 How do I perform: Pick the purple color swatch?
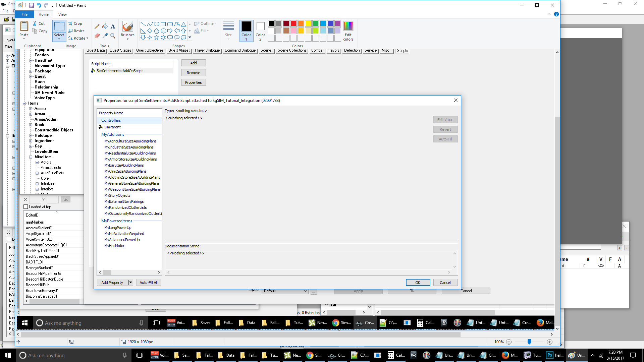coord(338,23)
